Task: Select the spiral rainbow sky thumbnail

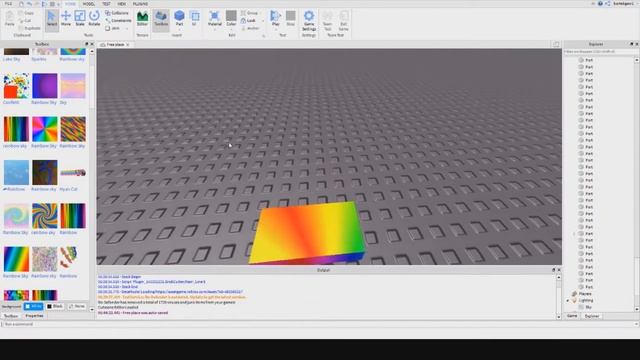Action: [44, 216]
